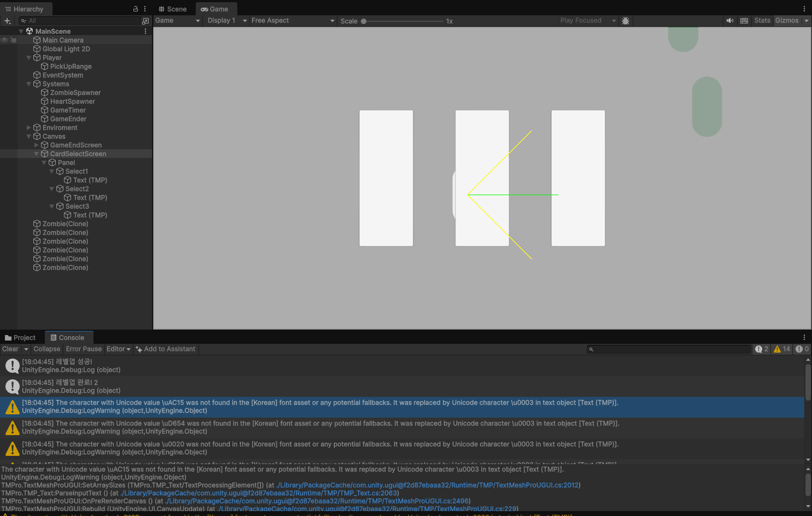The width and height of the screenshot is (812, 516).
Task: Select the Console tab
Action: 68,337
